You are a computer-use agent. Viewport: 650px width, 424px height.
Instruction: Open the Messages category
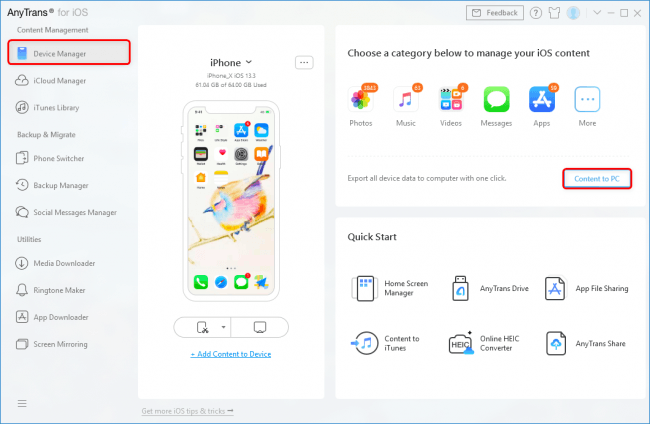(497, 100)
